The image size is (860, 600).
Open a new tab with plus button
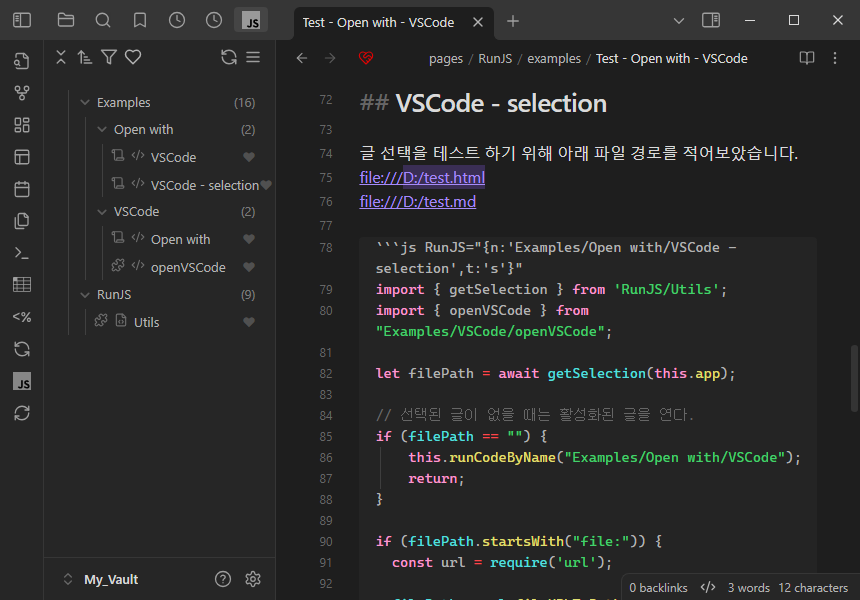click(513, 21)
